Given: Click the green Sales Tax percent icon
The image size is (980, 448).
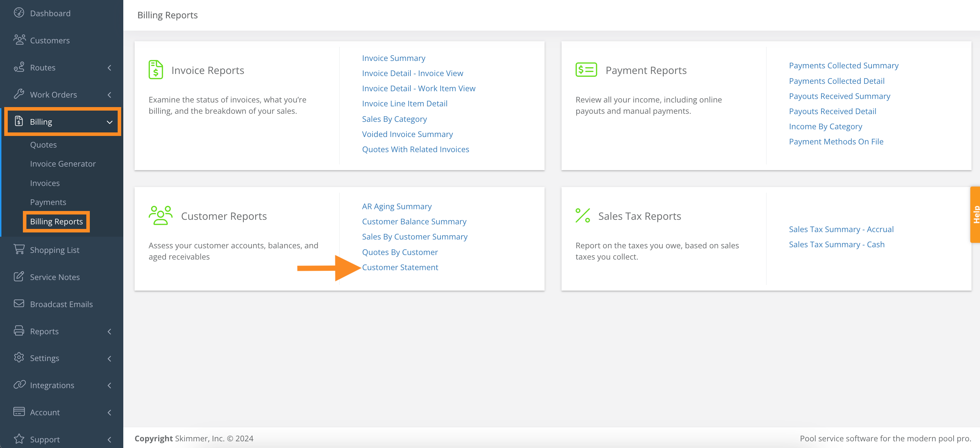Looking at the screenshot, I should coord(582,215).
